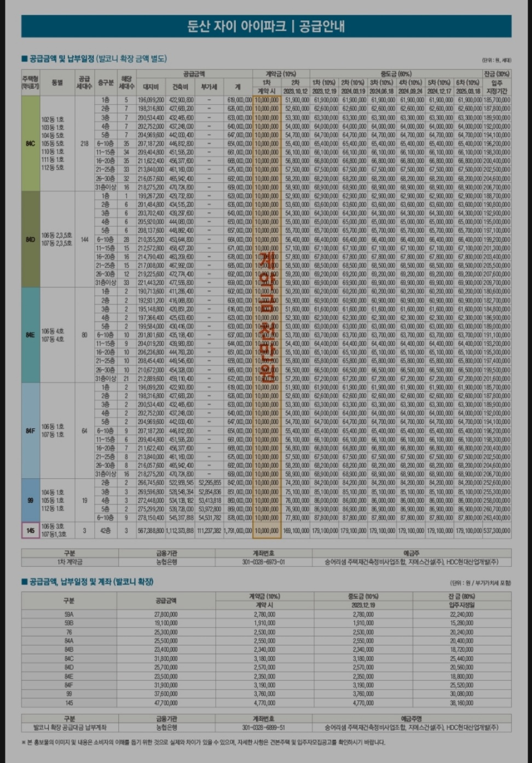Click the '84C' housing type cell
Screen dimensions: 532x763
coord(31,144)
